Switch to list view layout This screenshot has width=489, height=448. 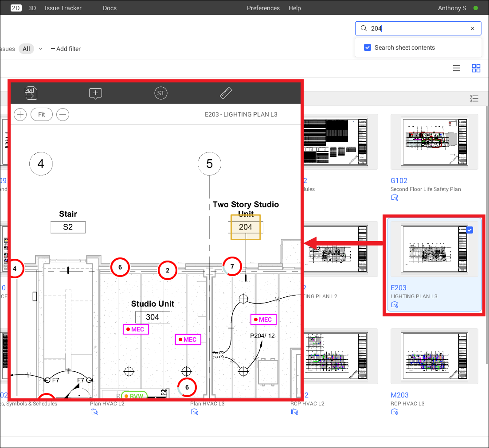[456, 68]
